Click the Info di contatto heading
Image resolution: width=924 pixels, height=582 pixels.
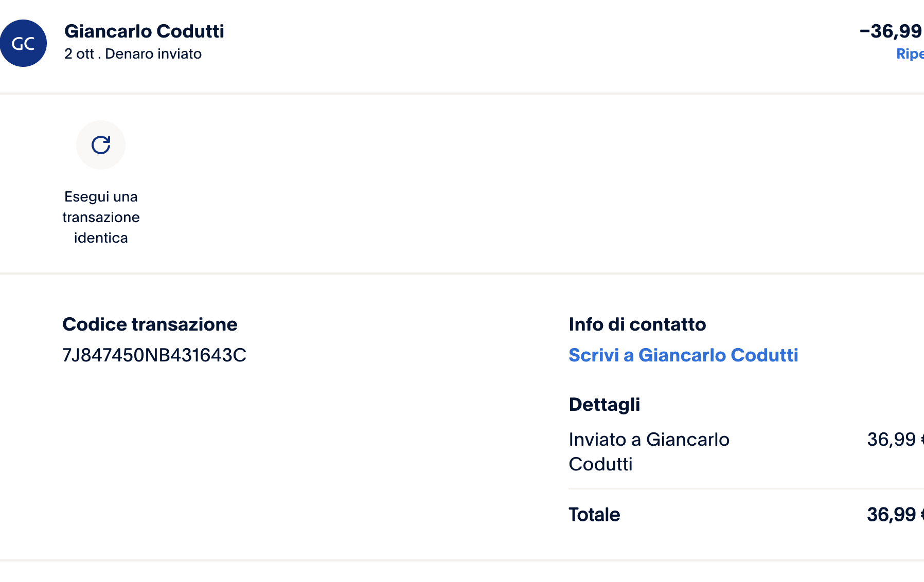point(637,324)
